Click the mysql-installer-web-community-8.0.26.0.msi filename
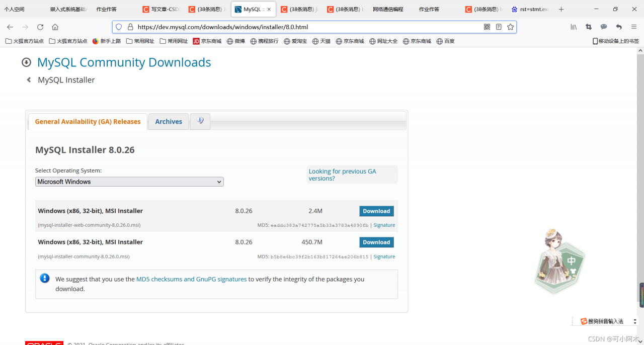 [89, 225]
